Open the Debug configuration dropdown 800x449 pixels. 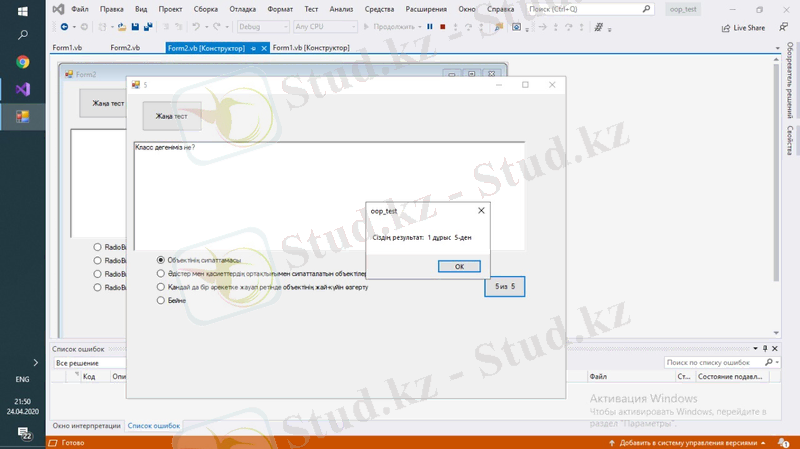[263, 27]
